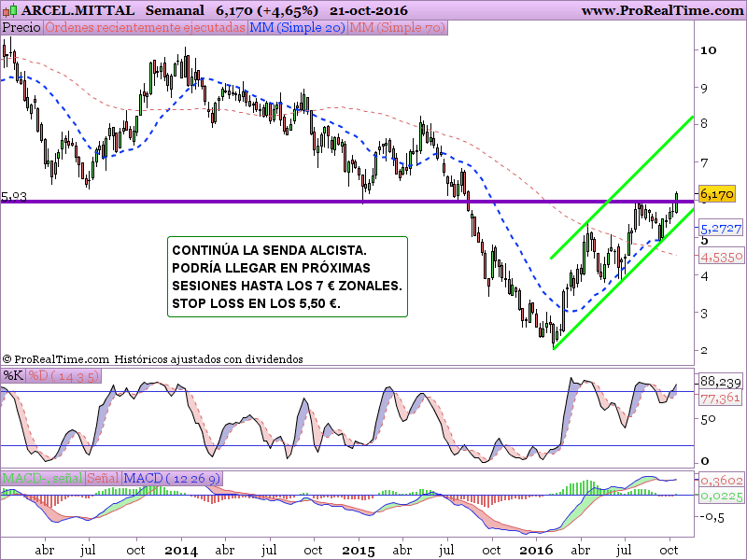The height and width of the screenshot is (560, 747).
Task: Select the Señal label in MACD panel
Action: 103,478
